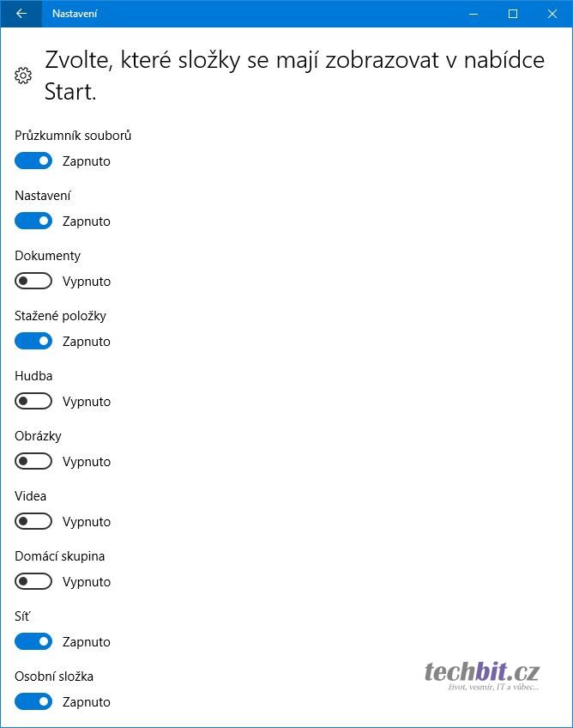Click the Nastavení title in title bar

(75, 14)
